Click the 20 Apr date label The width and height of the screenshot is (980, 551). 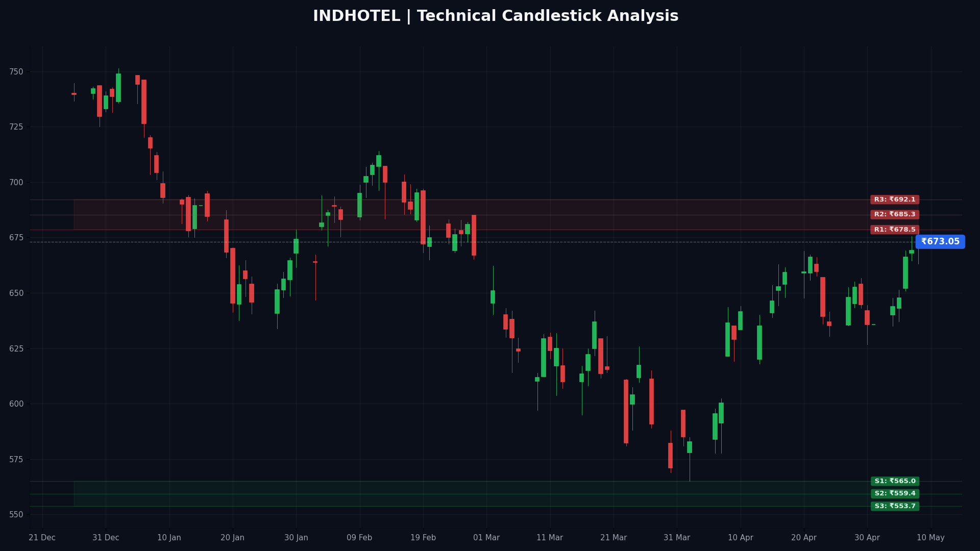(x=804, y=538)
